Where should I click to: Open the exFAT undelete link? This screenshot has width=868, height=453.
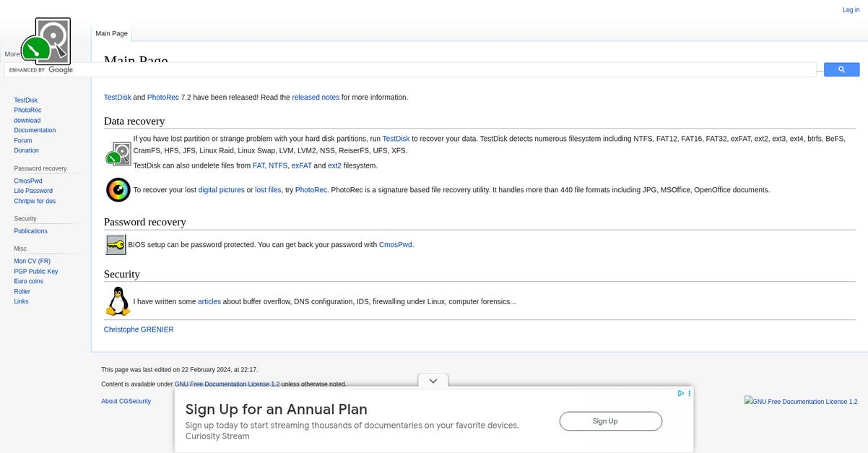click(x=302, y=165)
